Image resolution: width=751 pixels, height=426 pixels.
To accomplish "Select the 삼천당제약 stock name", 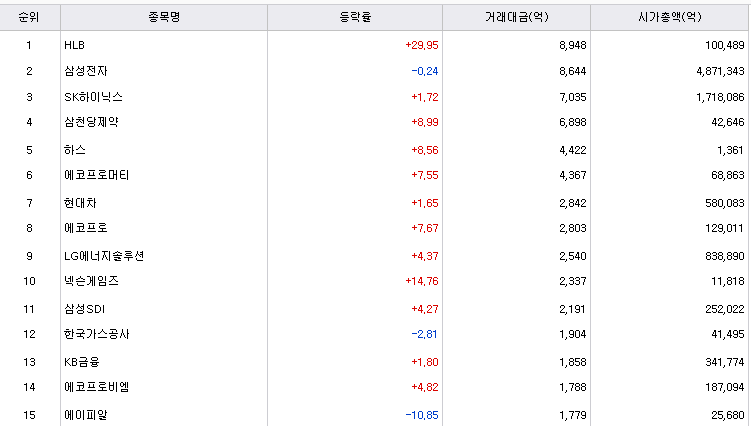I will (x=91, y=122).
